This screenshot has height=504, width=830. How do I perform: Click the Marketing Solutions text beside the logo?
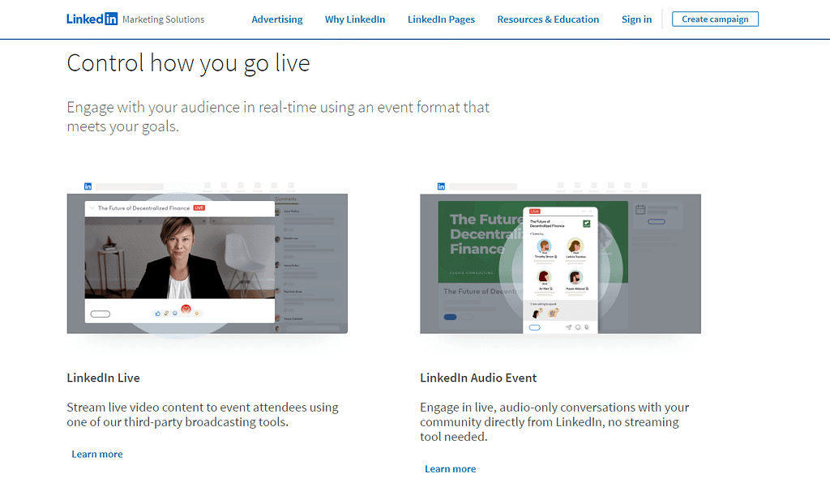(x=163, y=19)
